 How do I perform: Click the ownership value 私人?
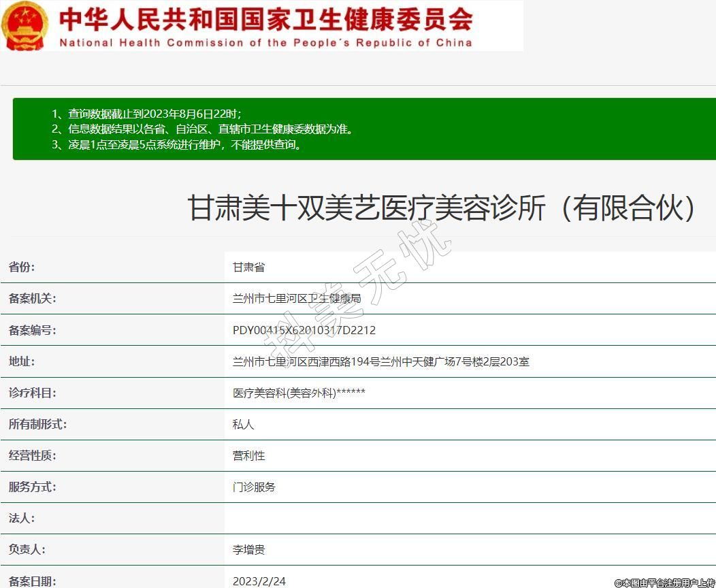(x=243, y=424)
